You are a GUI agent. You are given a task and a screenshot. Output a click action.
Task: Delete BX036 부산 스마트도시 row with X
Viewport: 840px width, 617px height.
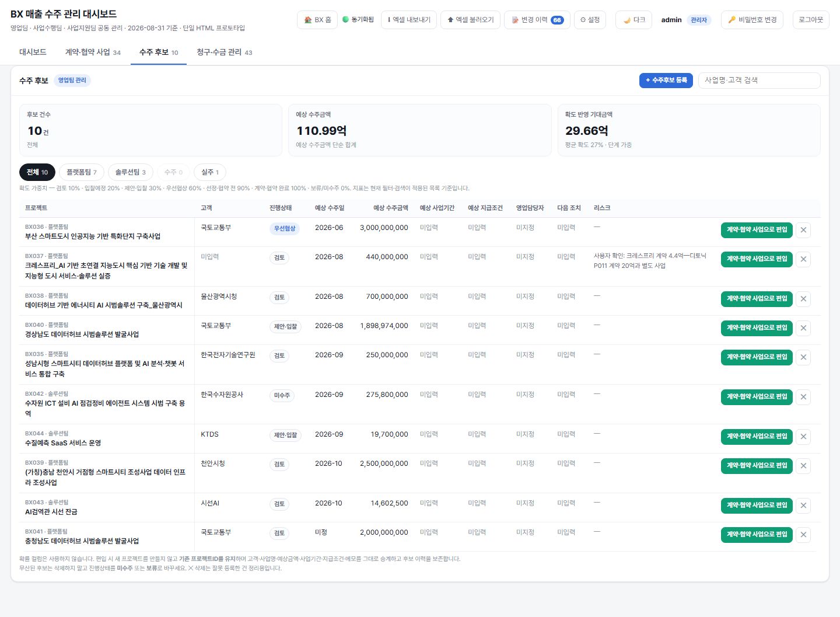pos(803,230)
